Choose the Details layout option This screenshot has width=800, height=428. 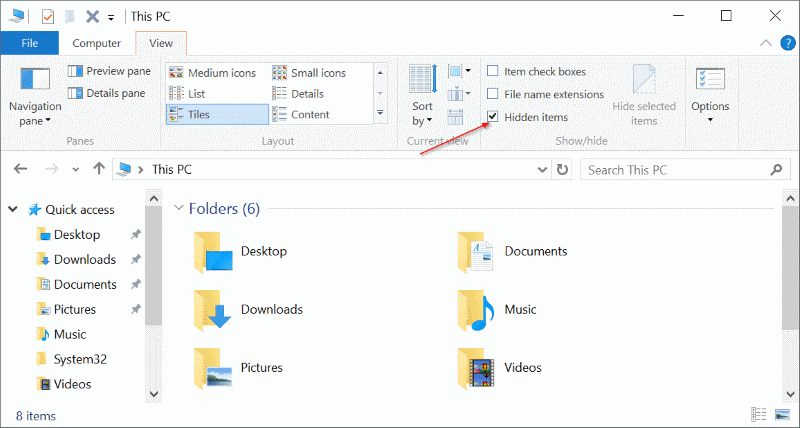307,93
